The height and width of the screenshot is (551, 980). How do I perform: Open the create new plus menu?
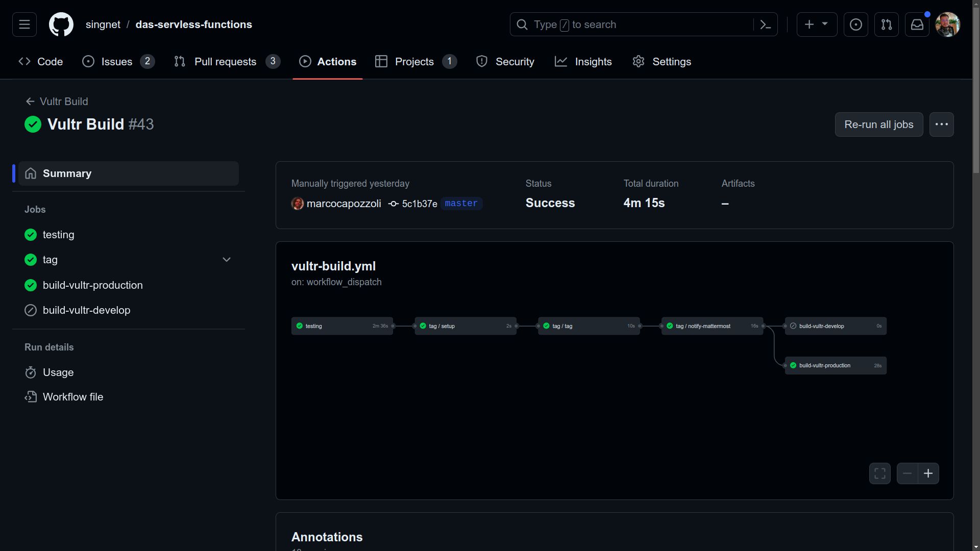(x=817, y=24)
